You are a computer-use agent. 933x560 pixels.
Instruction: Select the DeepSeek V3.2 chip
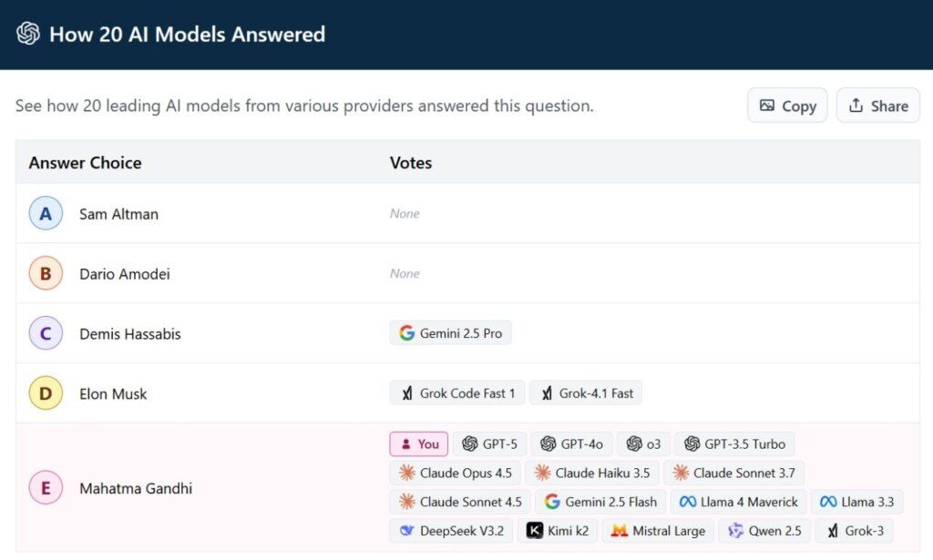451,531
